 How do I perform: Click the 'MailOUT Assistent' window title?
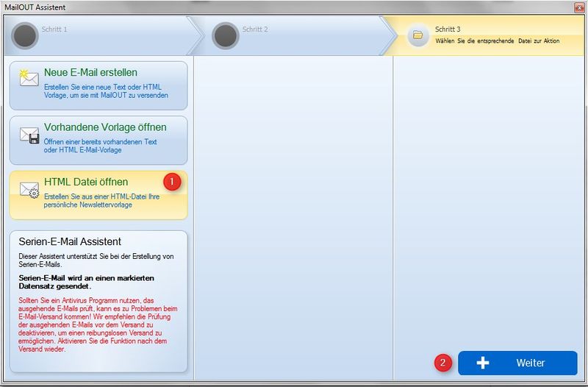35,7
